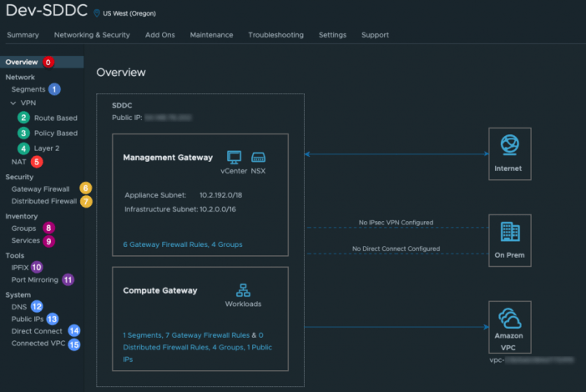
Task: Open Groups under Inventory
Action: [x=23, y=228]
